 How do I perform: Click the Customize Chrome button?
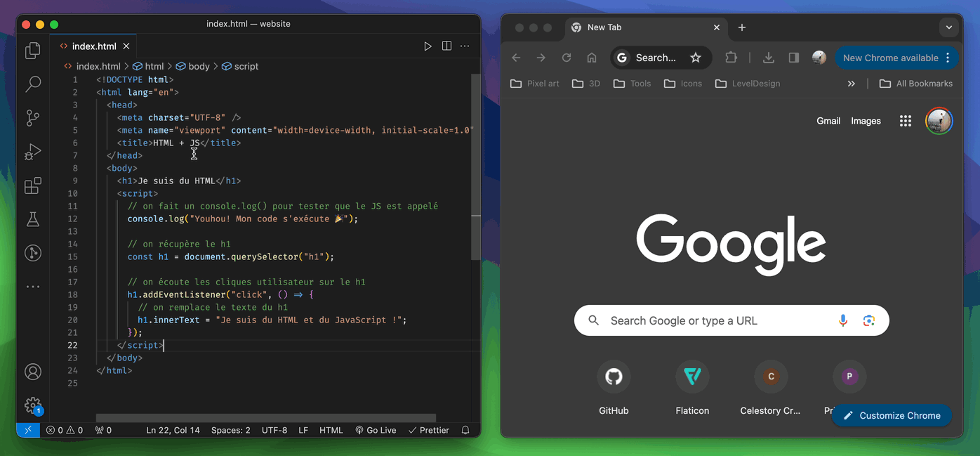point(892,415)
